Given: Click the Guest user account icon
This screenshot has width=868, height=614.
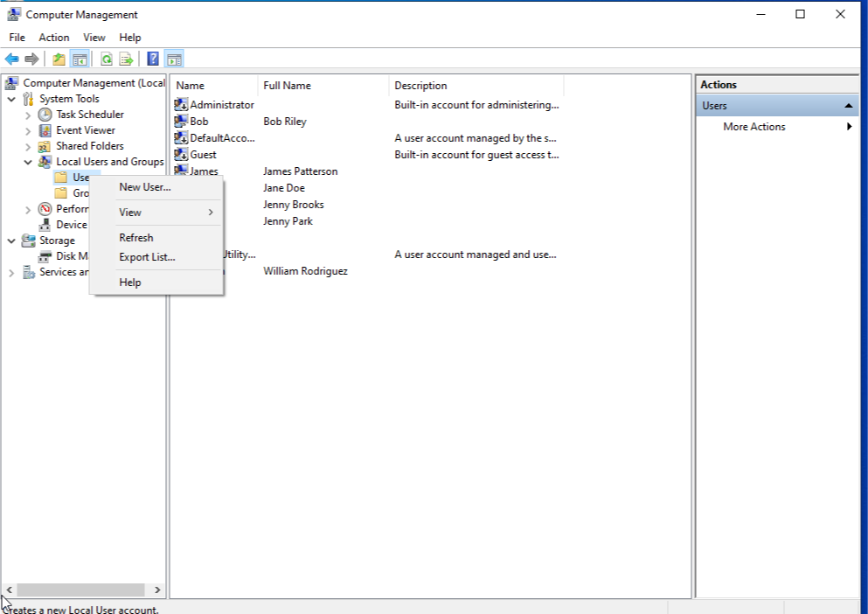Looking at the screenshot, I should (181, 154).
